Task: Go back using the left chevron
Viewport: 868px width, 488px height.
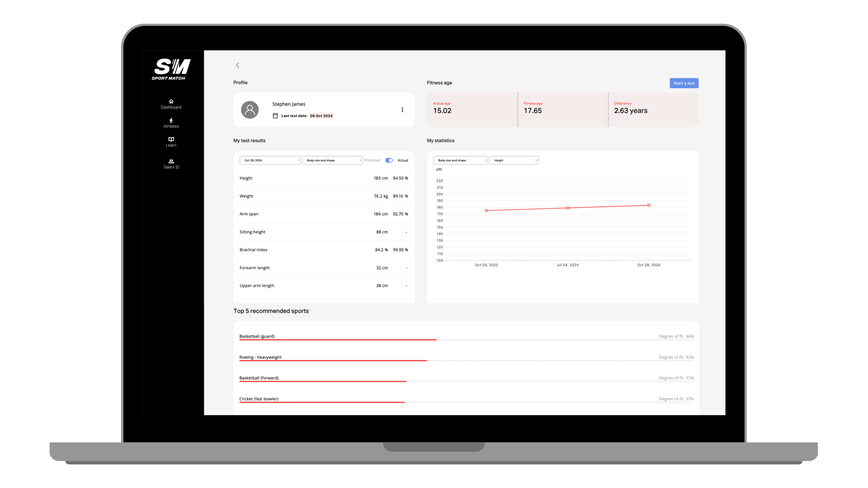Action: [238, 65]
